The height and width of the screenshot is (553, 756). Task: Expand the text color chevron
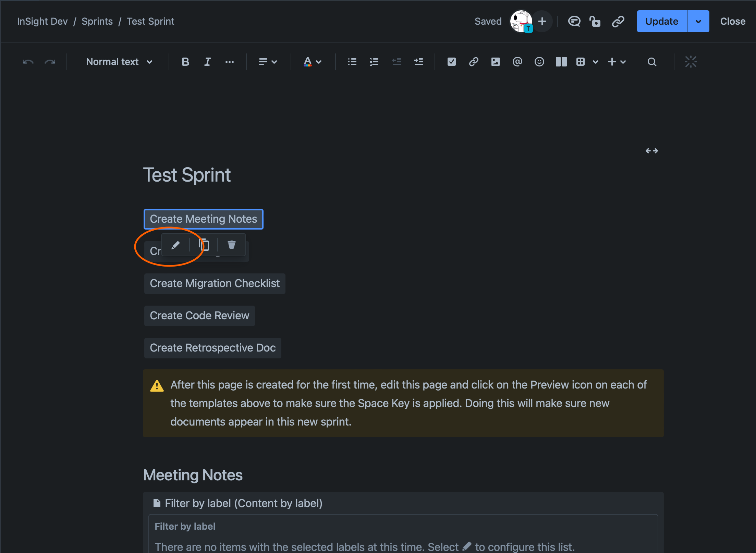pos(319,62)
